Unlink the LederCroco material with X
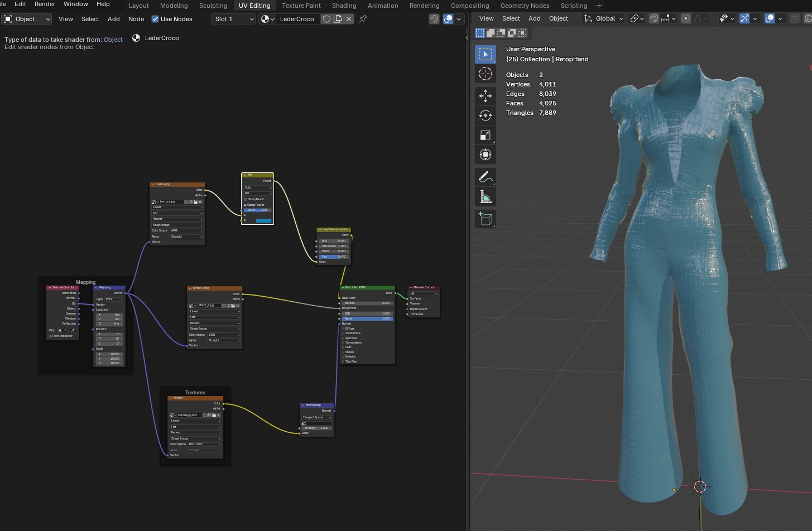The height and width of the screenshot is (531, 812). click(349, 19)
